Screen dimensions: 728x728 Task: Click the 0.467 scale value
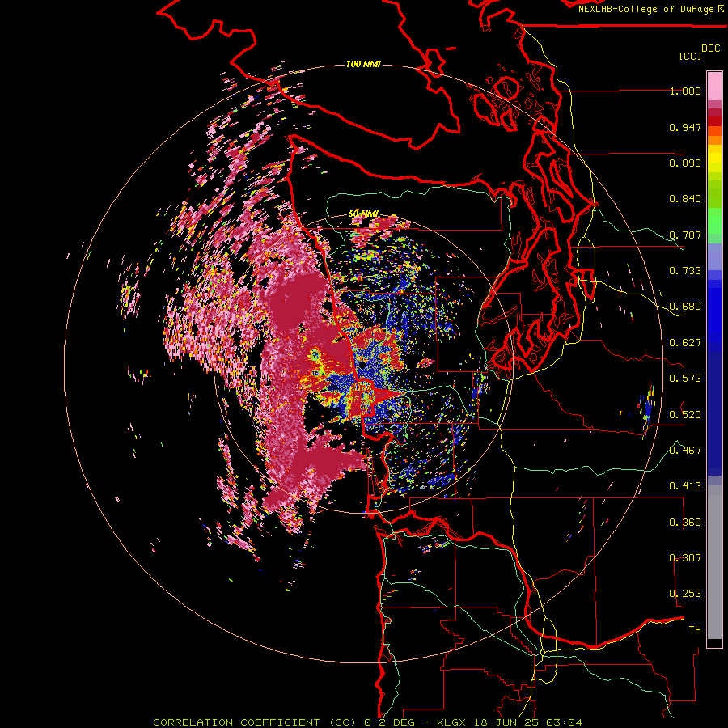(685, 451)
